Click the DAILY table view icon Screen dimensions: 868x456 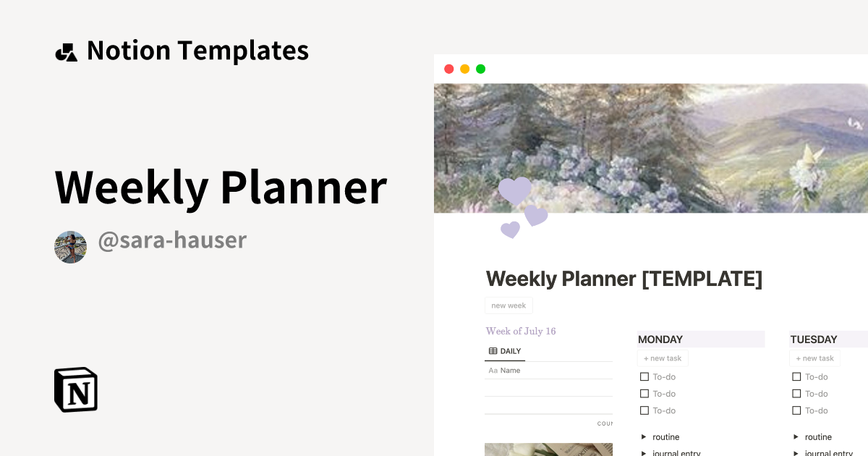click(x=493, y=351)
